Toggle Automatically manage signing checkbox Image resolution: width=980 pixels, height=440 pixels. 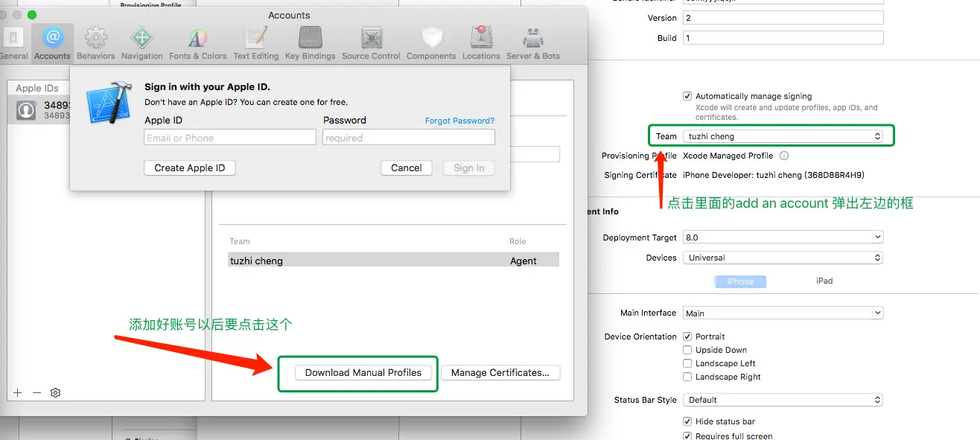687,96
